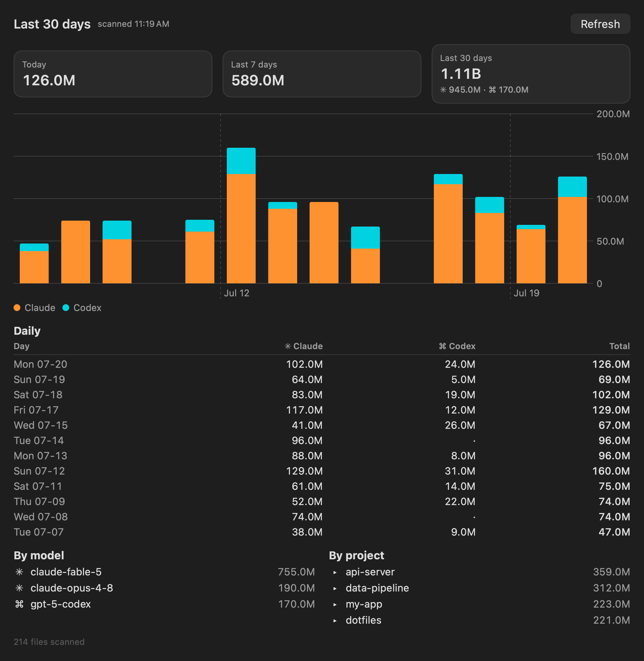
Task: Select the Tue 07-14 row label
Action: 39,440
